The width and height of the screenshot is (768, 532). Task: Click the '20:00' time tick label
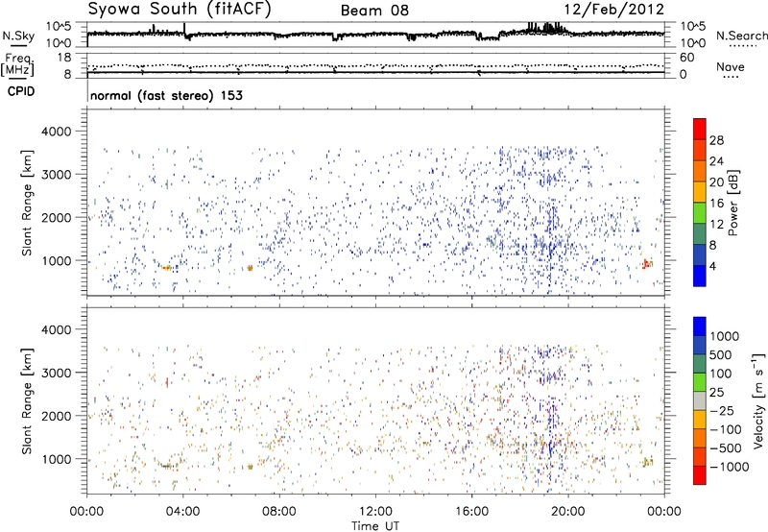(x=568, y=512)
